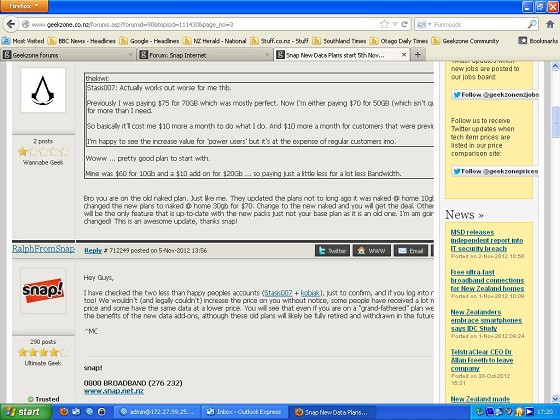
Task: Click the 1-star Wannabe Geek rating
Action: click(43, 152)
